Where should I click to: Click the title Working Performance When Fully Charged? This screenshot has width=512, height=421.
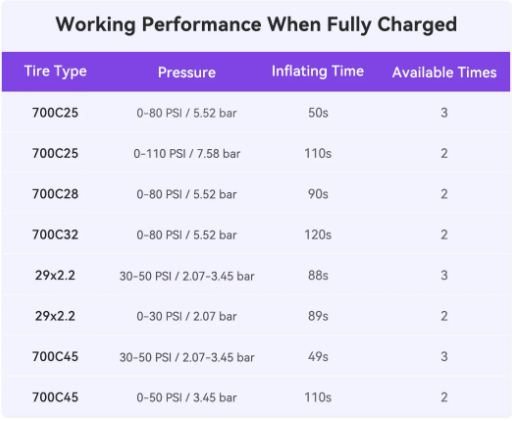tap(256, 25)
